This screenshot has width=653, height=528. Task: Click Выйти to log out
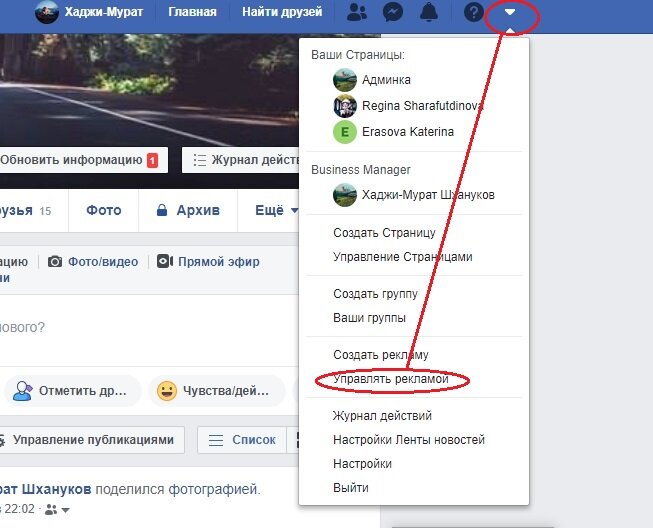[351, 488]
